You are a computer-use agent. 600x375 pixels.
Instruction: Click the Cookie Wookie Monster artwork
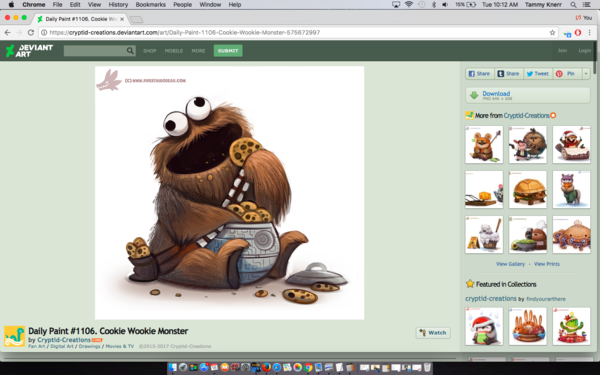tap(230, 193)
